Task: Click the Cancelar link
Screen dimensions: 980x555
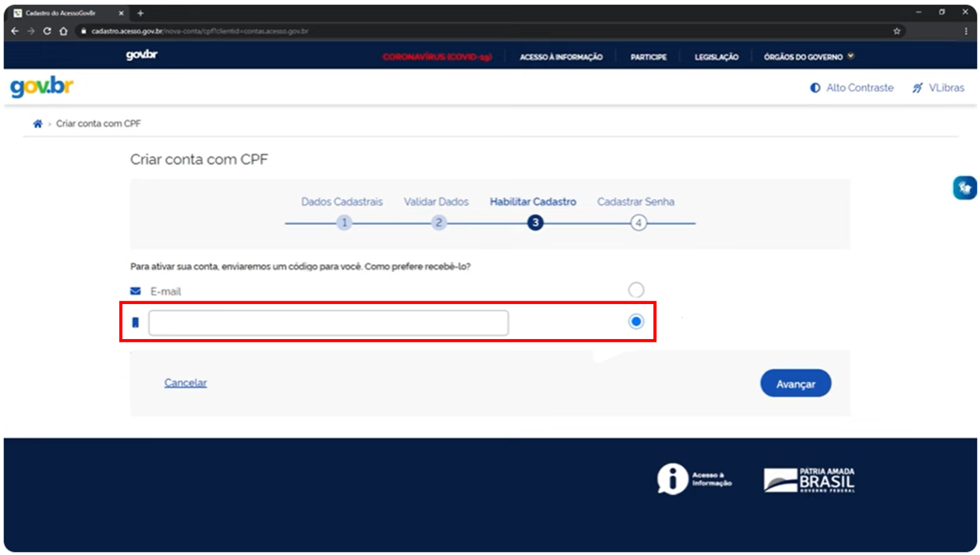Action: (x=185, y=383)
